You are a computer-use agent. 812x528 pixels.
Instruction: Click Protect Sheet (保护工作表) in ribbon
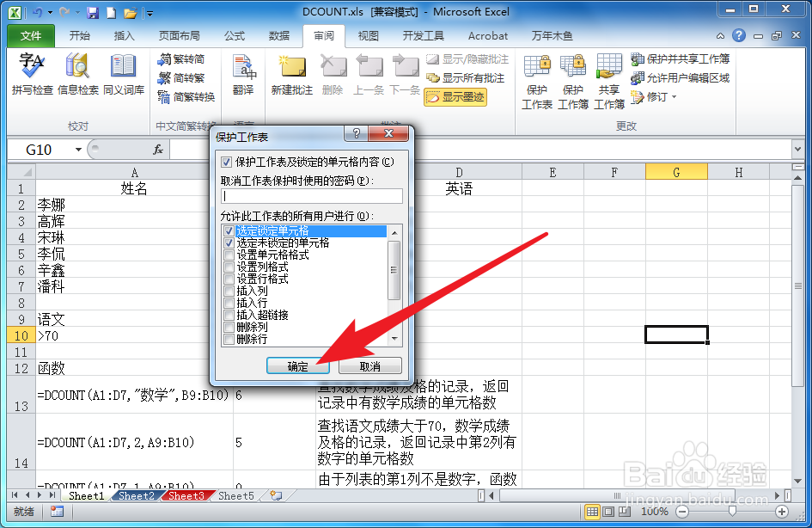click(536, 82)
